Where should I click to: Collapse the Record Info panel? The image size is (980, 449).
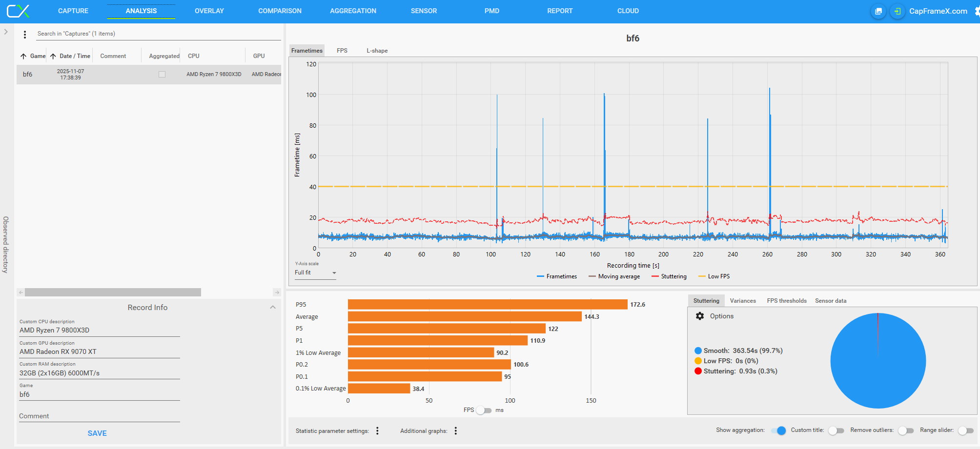(x=273, y=307)
